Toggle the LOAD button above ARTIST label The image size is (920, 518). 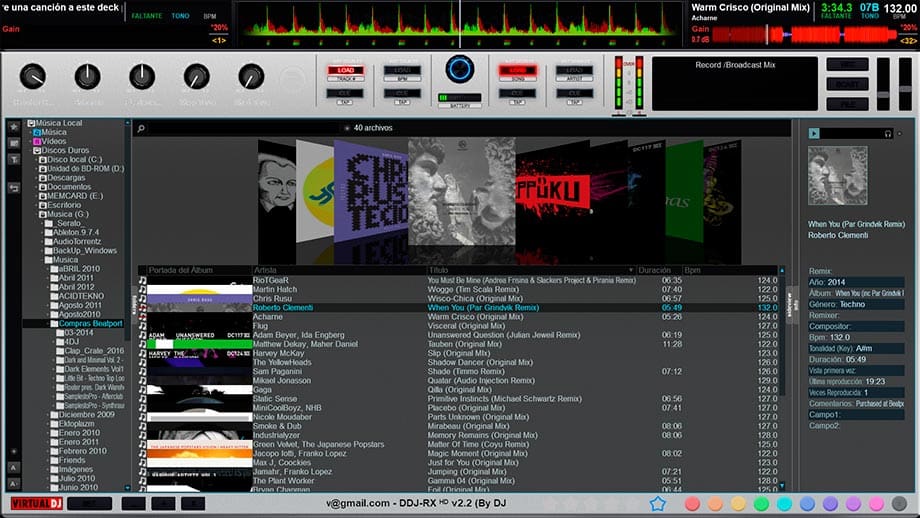574,70
